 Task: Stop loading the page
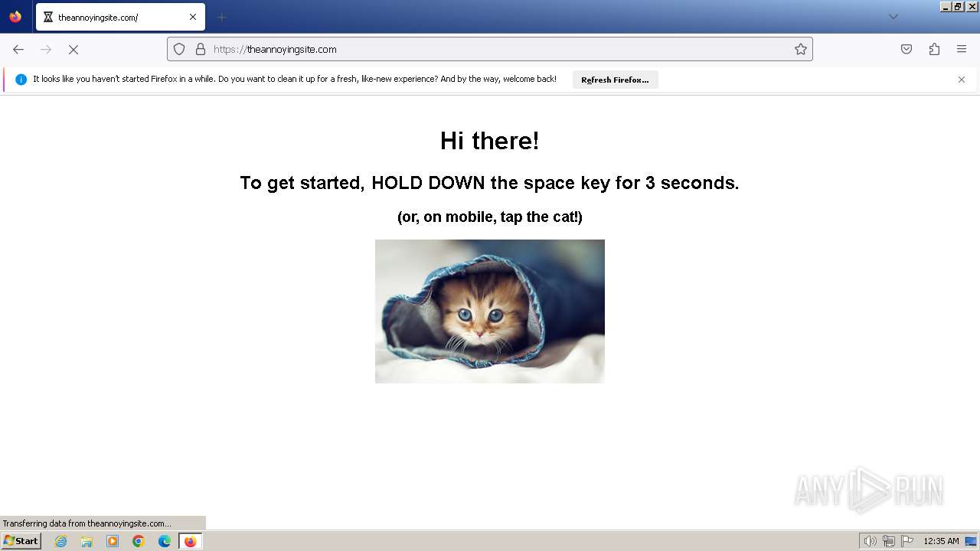point(73,49)
